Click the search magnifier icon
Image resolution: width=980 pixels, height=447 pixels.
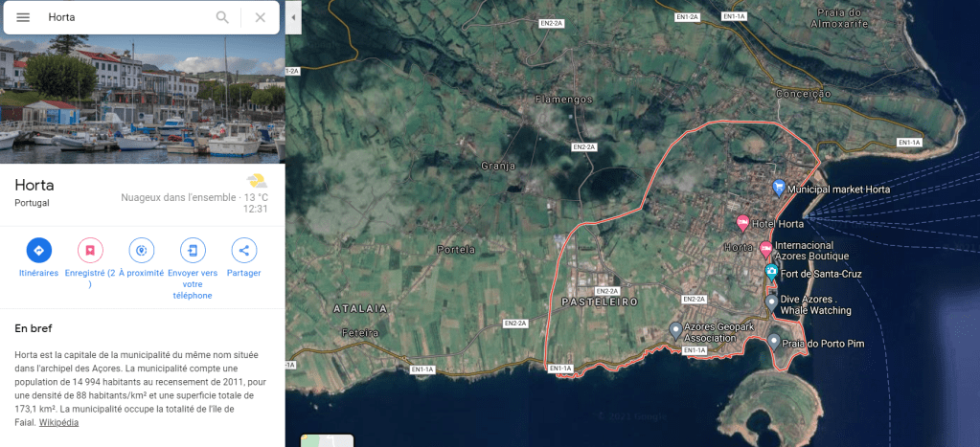[222, 17]
